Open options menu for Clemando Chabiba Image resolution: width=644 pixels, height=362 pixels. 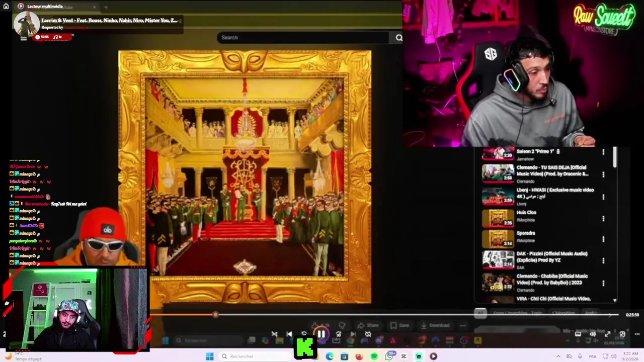(x=603, y=283)
